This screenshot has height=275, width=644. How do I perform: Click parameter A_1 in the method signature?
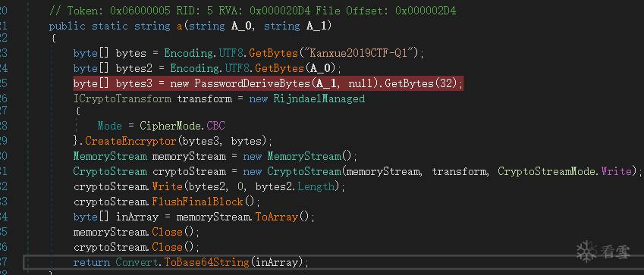[316, 27]
